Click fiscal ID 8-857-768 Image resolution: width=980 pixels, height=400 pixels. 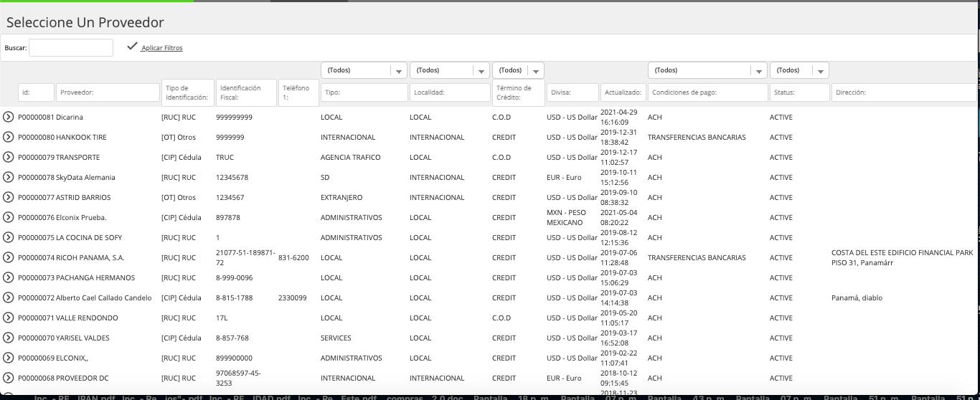click(232, 338)
